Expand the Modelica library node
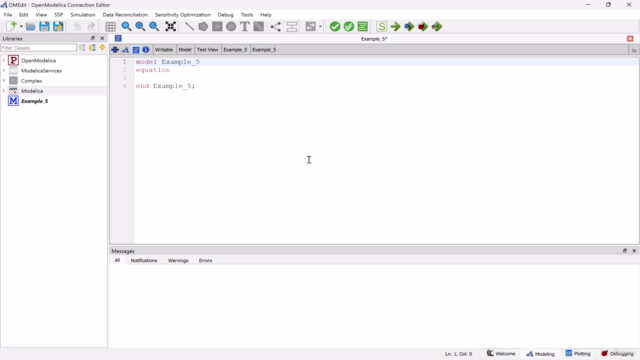Viewport: 640px width, 360px height. point(4,91)
